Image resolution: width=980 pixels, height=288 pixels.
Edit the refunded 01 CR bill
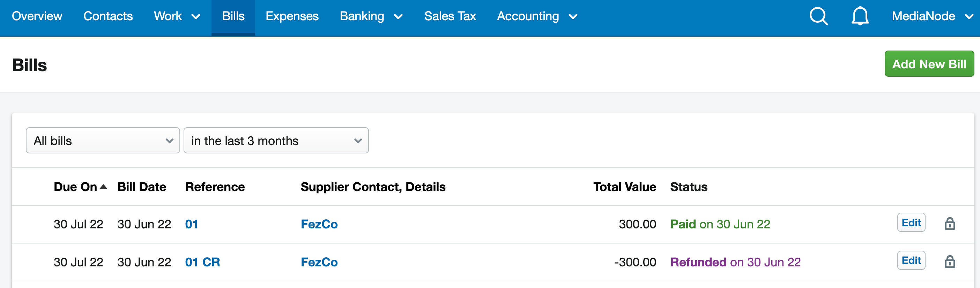[911, 261]
